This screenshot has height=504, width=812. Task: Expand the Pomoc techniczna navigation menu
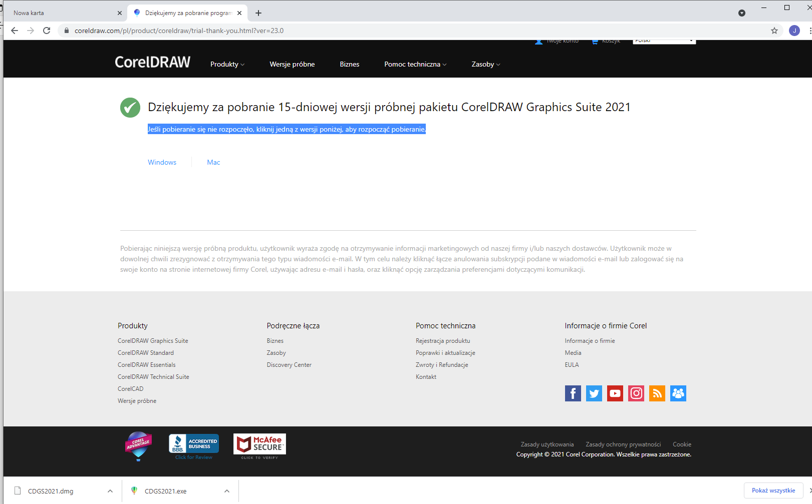pos(415,64)
